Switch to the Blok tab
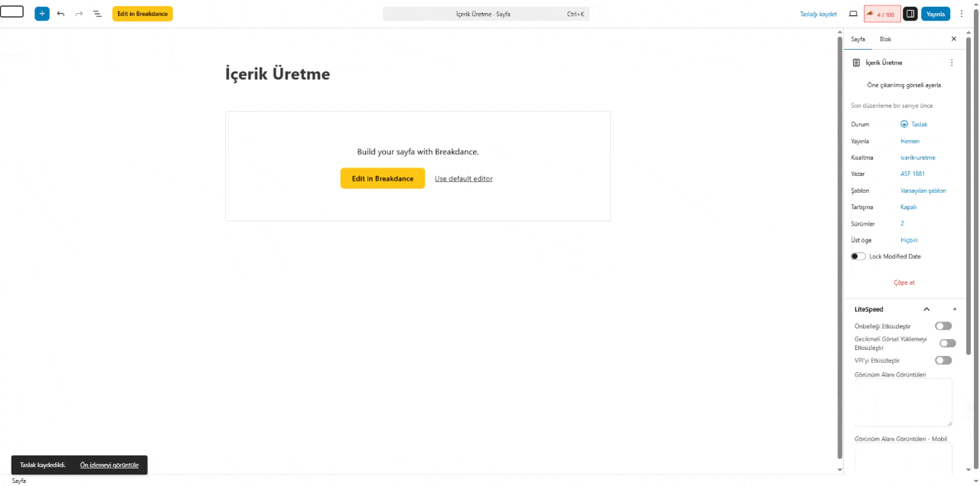This screenshot has width=980, height=486. pyautogui.click(x=885, y=39)
